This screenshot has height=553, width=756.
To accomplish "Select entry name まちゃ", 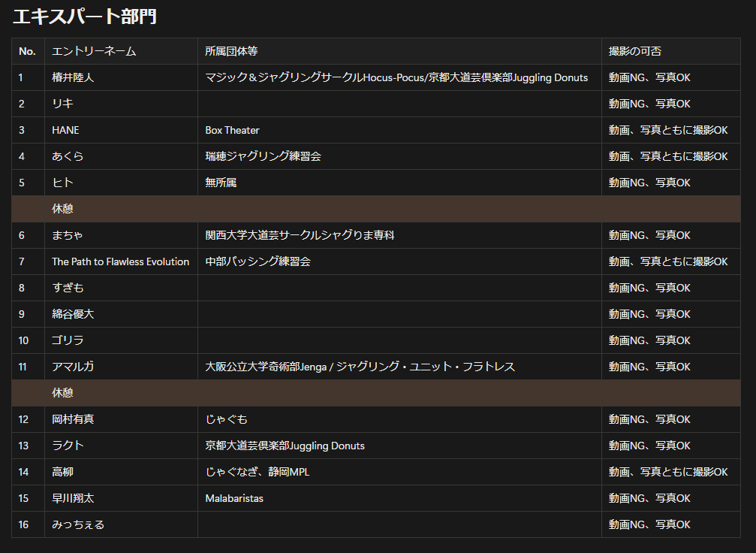I will [x=68, y=235].
